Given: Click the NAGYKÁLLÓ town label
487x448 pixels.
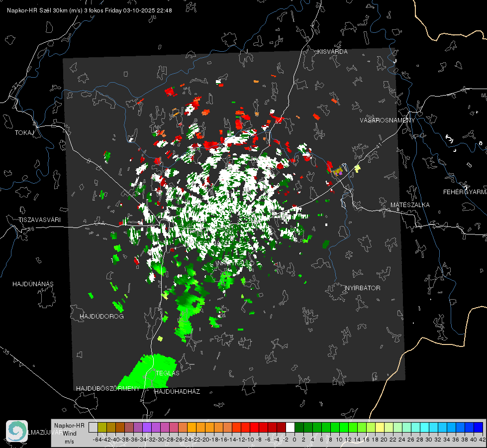Looking at the screenshot, I should [235, 263].
